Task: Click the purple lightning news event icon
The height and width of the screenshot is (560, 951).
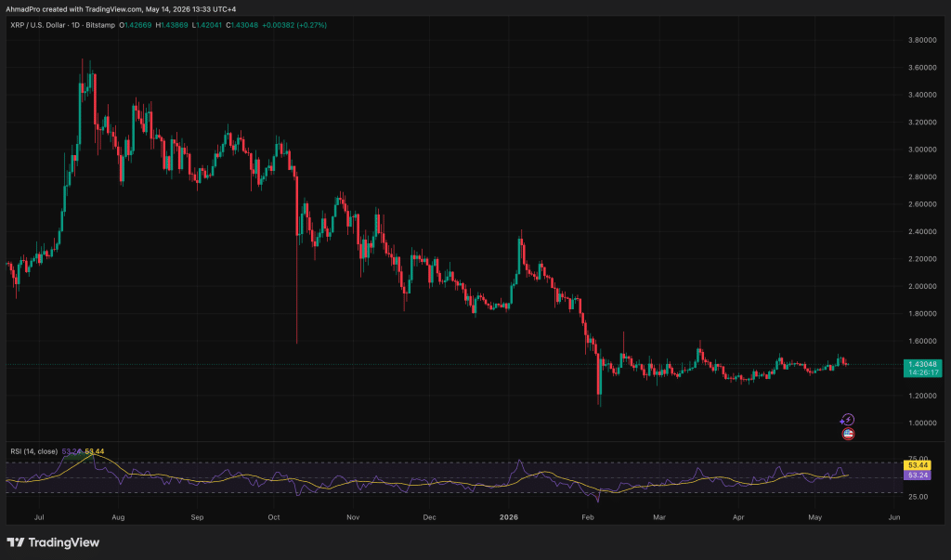Action: click(847, 420)
